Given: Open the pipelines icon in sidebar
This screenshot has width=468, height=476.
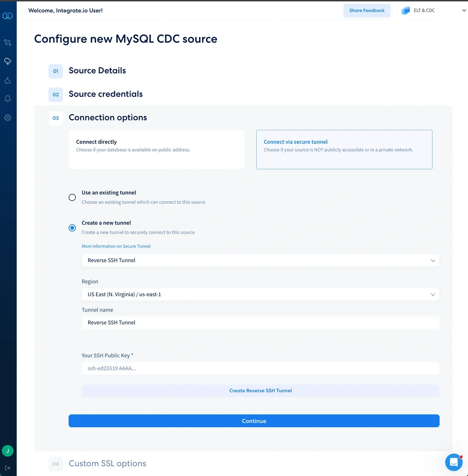Looking at the screenshot, I should 7,42.
